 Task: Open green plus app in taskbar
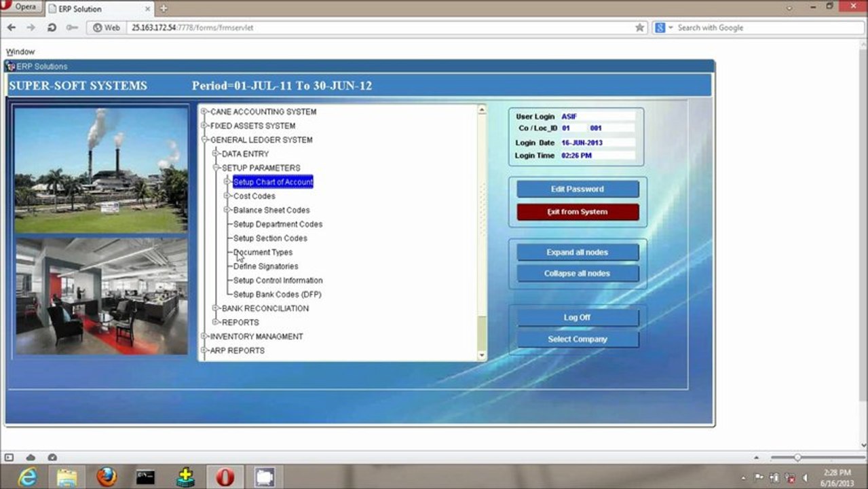[x=185, y=477]
